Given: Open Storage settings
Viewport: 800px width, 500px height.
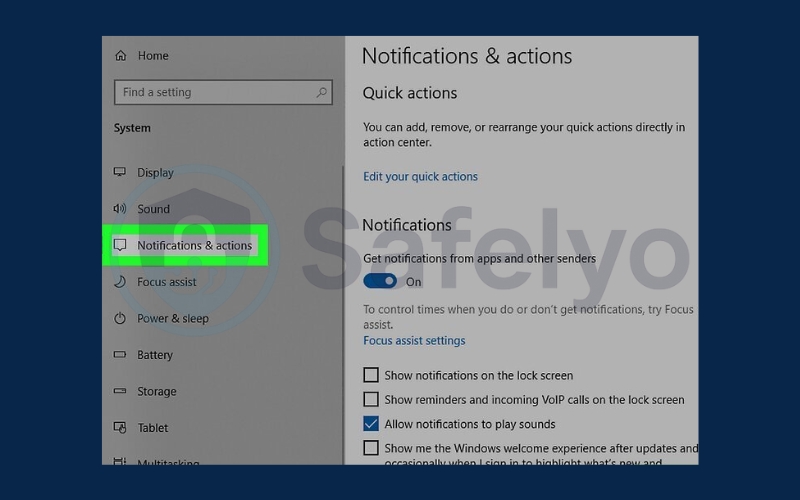Looking at the screenshot, I should (157, 391).
